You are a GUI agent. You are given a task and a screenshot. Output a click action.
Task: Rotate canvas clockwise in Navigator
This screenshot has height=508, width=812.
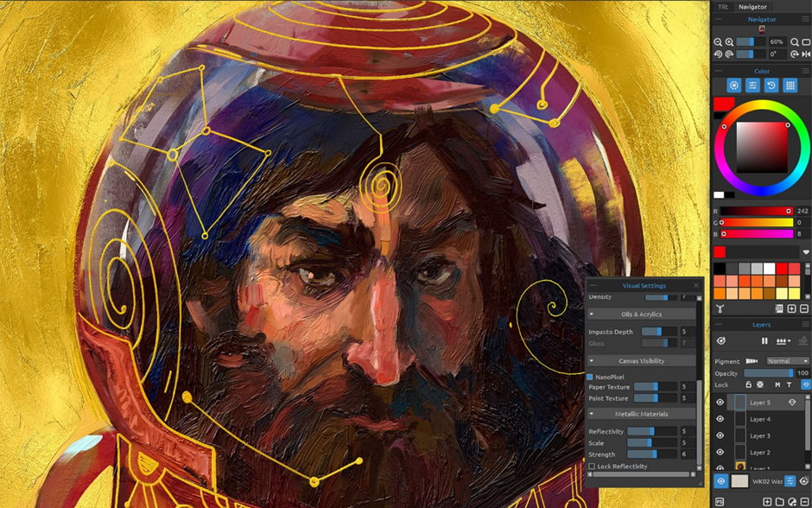point(729,54)
